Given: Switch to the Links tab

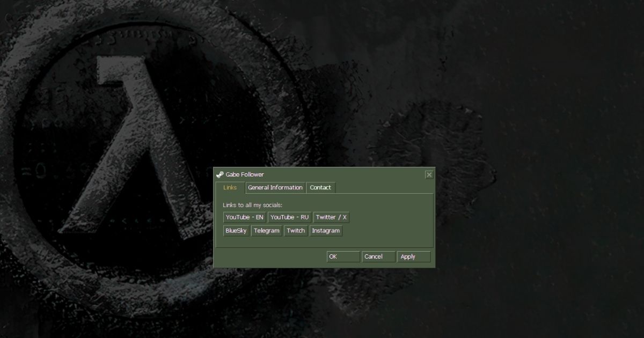Looking at the screenshot, I should click(x=230, y=188).
